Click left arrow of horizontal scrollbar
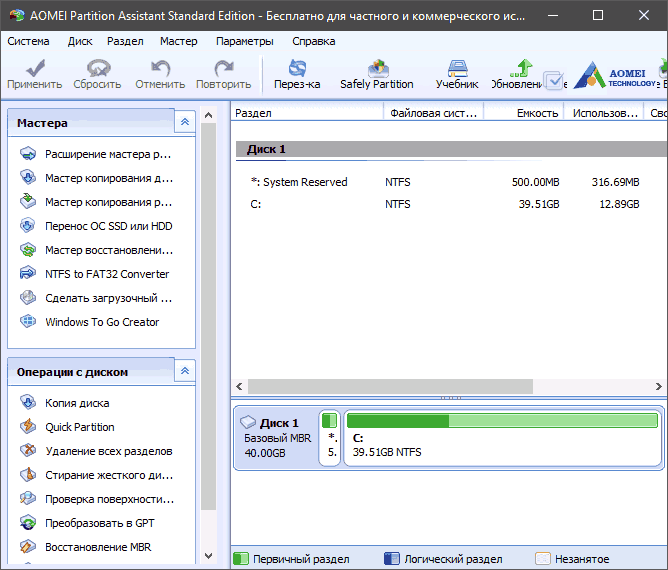This screenshot has height=570, width=668. [x=239, y=386]
